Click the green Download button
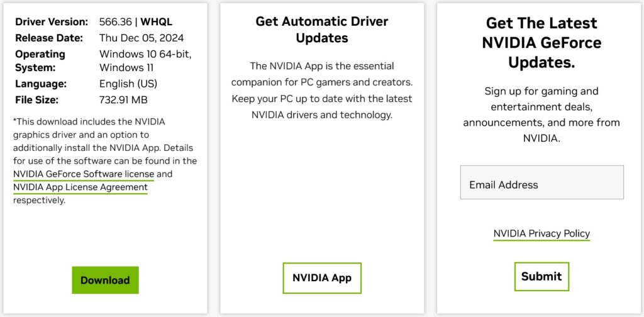This screenshot has width=644, height=317. [x=105, y=280]
